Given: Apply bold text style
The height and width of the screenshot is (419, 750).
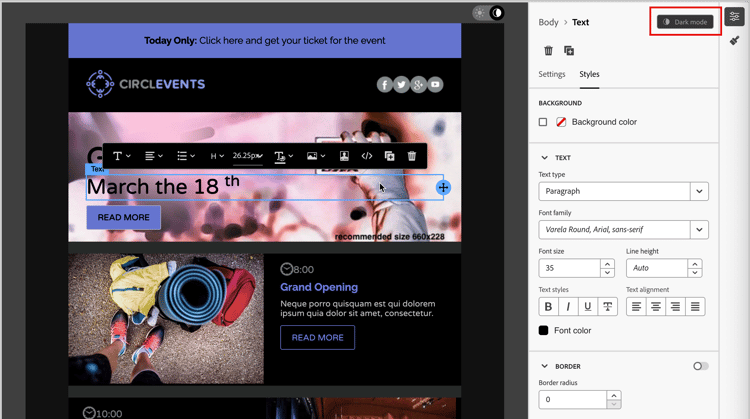Looking at the screenshot, I should point(548,307).
